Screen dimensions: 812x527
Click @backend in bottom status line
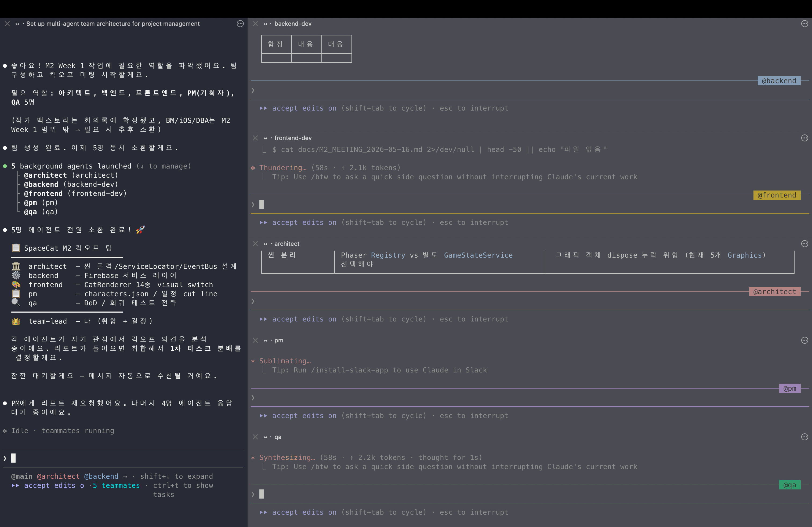click(101, 476)
